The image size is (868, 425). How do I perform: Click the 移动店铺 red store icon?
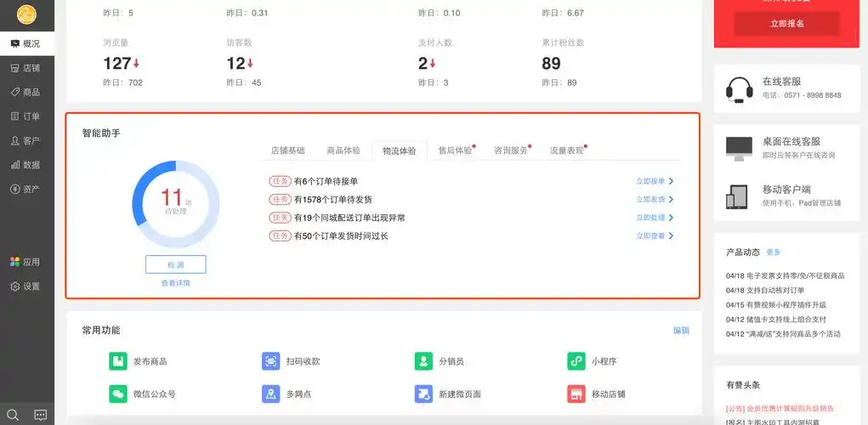tap(576, 394)
